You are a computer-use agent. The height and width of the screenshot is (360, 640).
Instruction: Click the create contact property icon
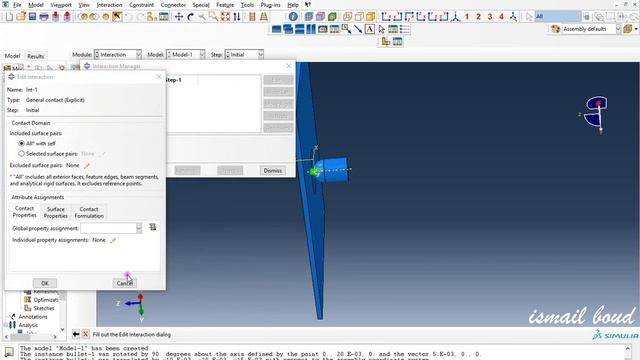point(153,227)
